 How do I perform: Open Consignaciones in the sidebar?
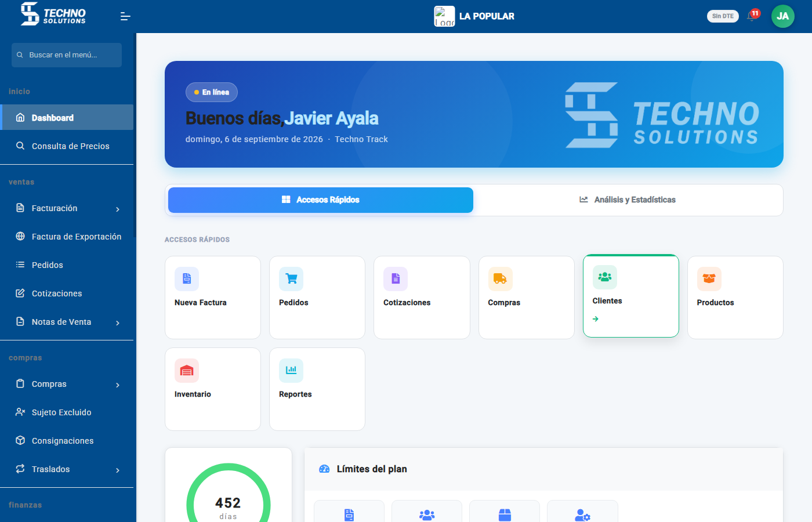[67, 441]
